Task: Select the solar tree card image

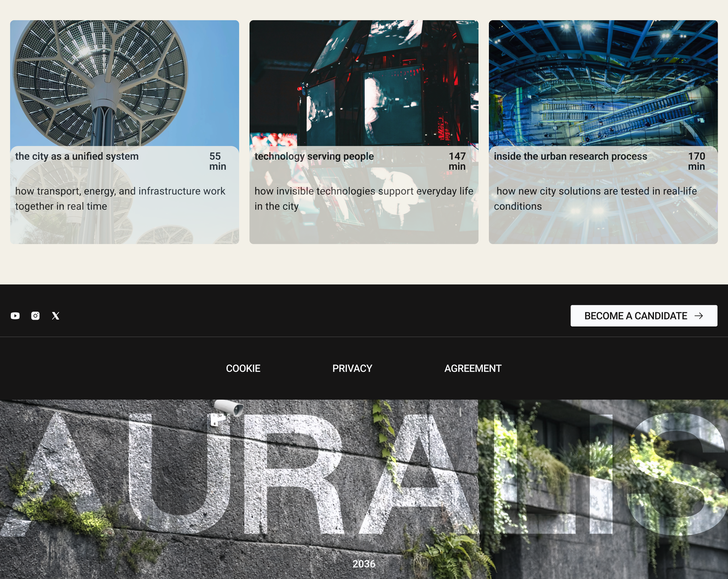Action: coord(125,83)
